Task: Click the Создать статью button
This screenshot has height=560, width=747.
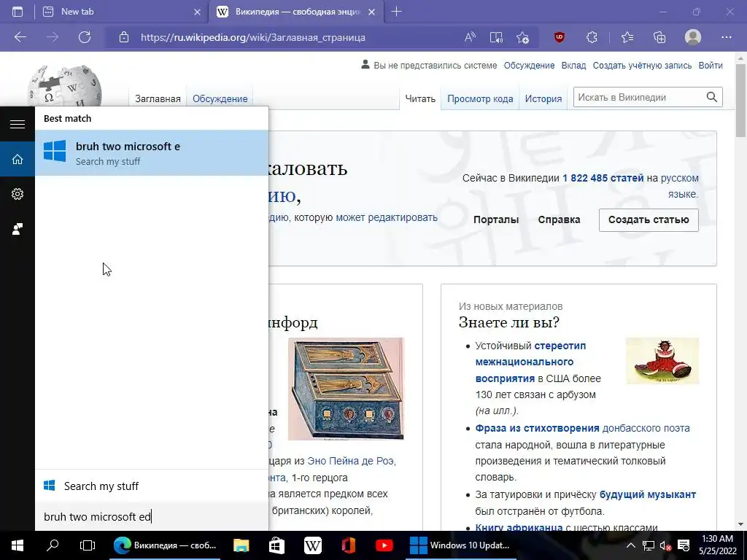Action: click(649, 220)
